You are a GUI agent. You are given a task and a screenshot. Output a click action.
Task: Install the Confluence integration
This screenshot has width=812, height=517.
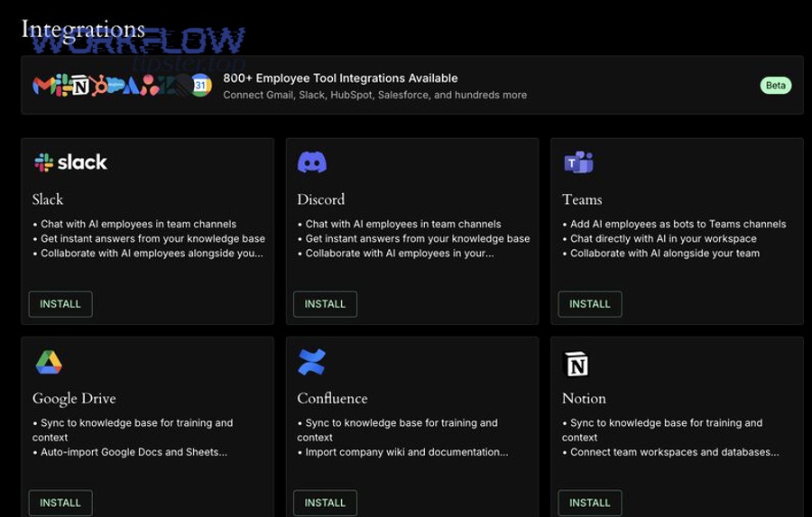325,503
